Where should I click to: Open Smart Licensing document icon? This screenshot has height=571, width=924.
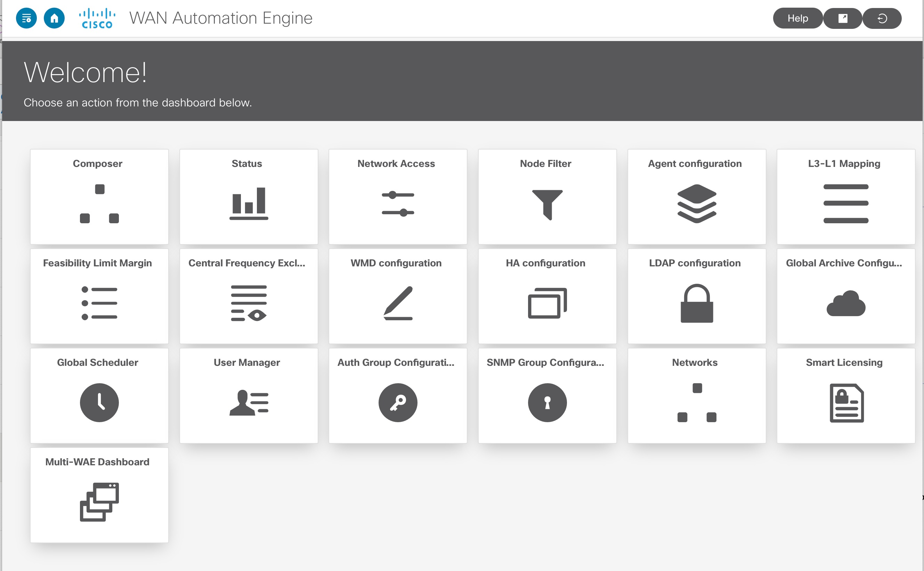tap(846, 403)
